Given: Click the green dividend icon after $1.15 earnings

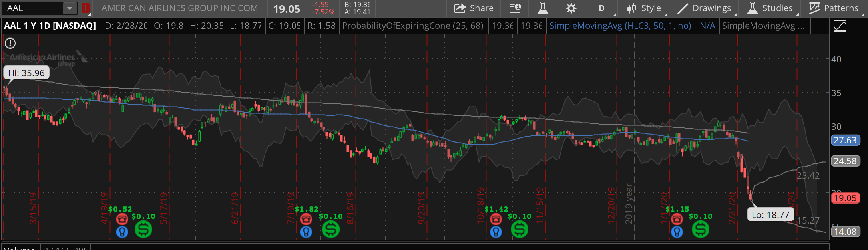Looking at the screenshot, I should pos(701,229).
